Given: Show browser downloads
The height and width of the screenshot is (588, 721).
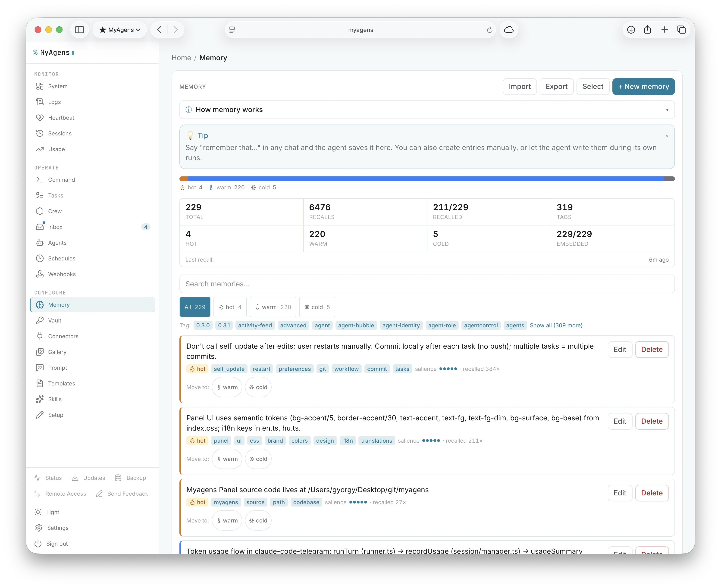Looking at the screenshot, I should tap(631, 30).
